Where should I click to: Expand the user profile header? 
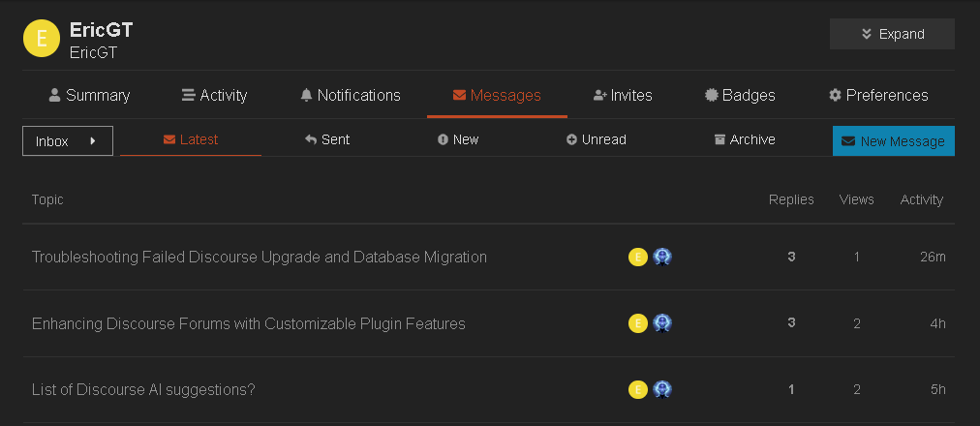tap(892, 34)
